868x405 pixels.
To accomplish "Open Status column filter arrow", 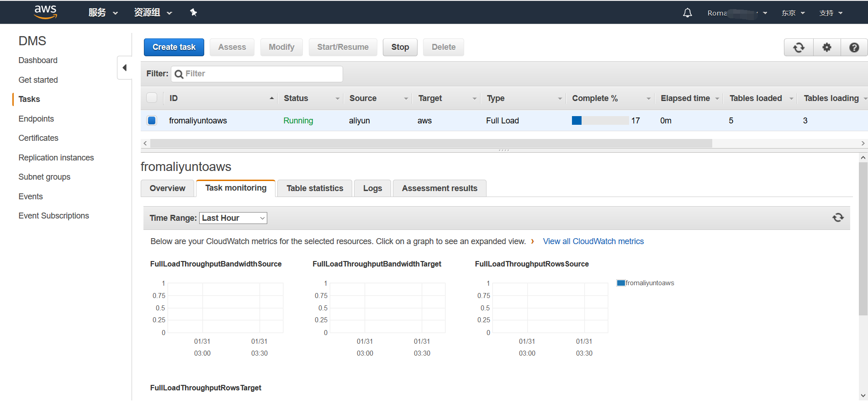I will pos(338,98).
